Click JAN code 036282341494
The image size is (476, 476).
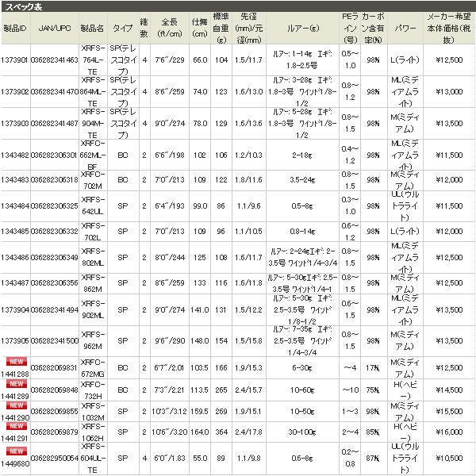pos(55,310)
